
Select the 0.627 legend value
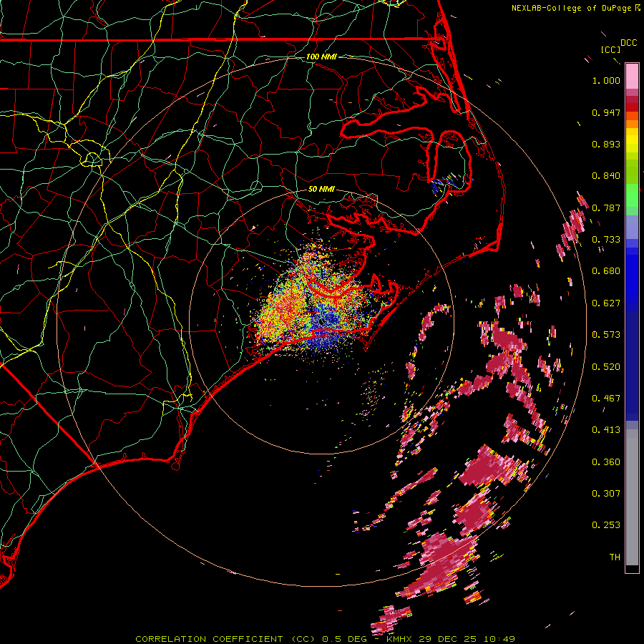606,303
